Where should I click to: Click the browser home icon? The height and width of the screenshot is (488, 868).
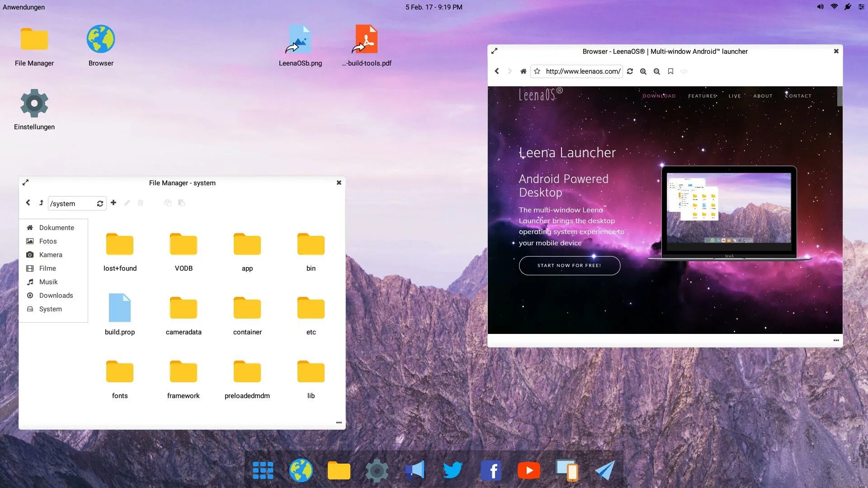tap(523, 71)
